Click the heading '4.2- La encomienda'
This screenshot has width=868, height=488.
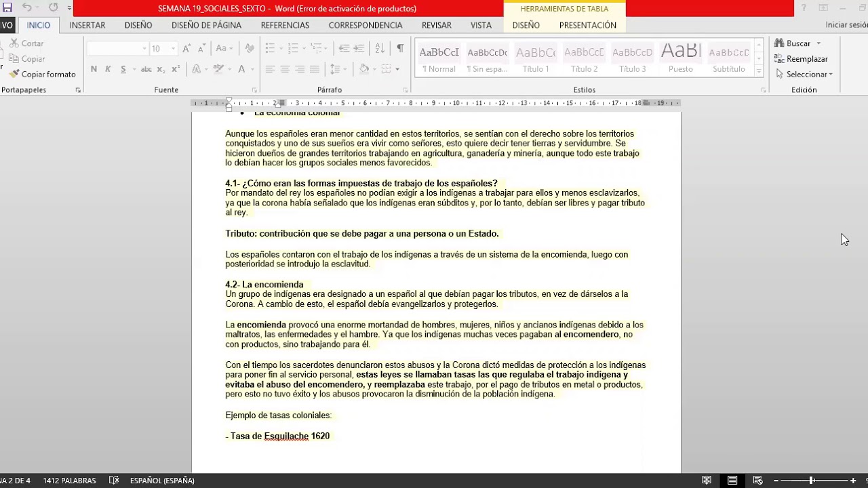264,285
